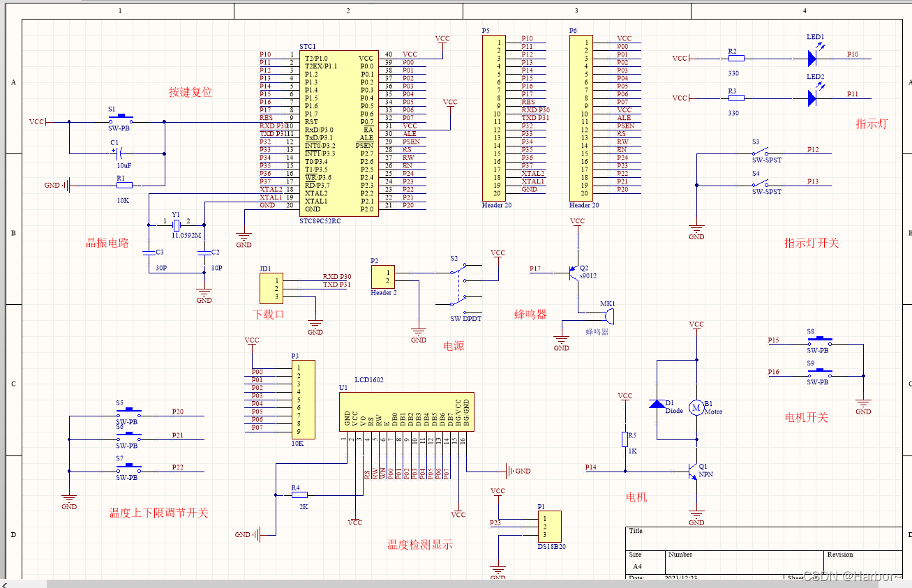Image resolution: width=912 pixels, height=588 pixels.
Task: Select JD1 download connector block
Action: pyautogui.click(x=271, y=289)
